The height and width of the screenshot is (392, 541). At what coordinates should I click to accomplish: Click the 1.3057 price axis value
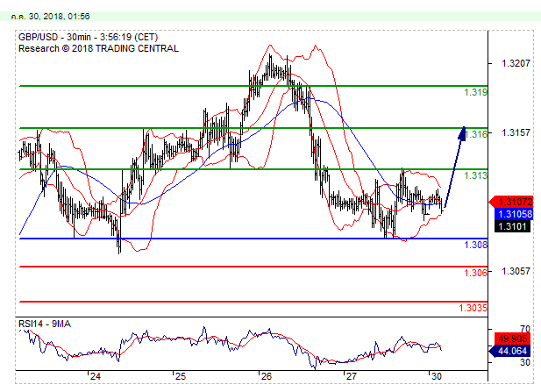coord(516,271)
